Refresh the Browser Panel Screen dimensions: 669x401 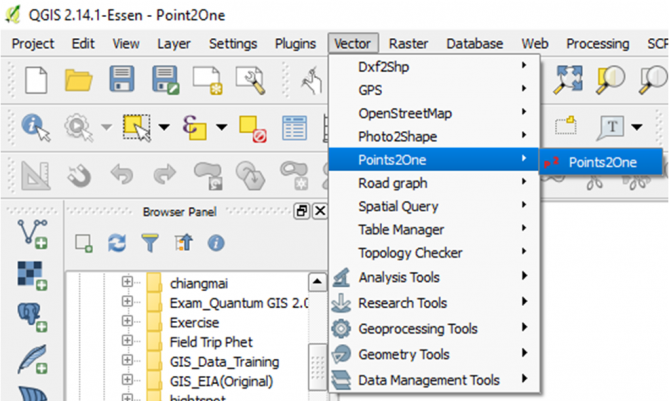tap(117, 243)
